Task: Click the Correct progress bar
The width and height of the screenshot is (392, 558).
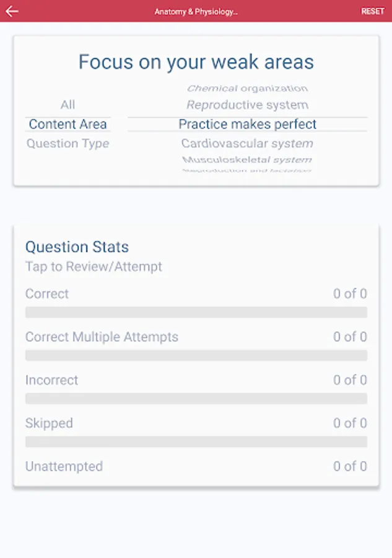Action: [196, 312]
